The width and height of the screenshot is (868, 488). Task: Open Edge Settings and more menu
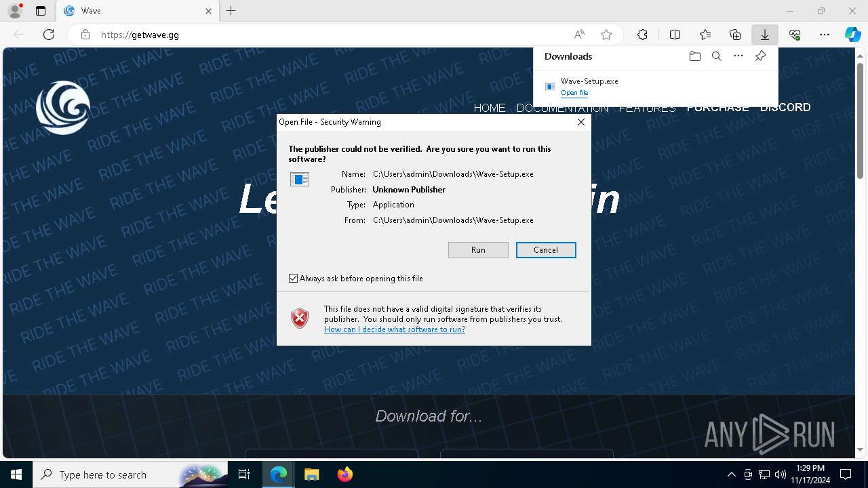click(825, 35)
